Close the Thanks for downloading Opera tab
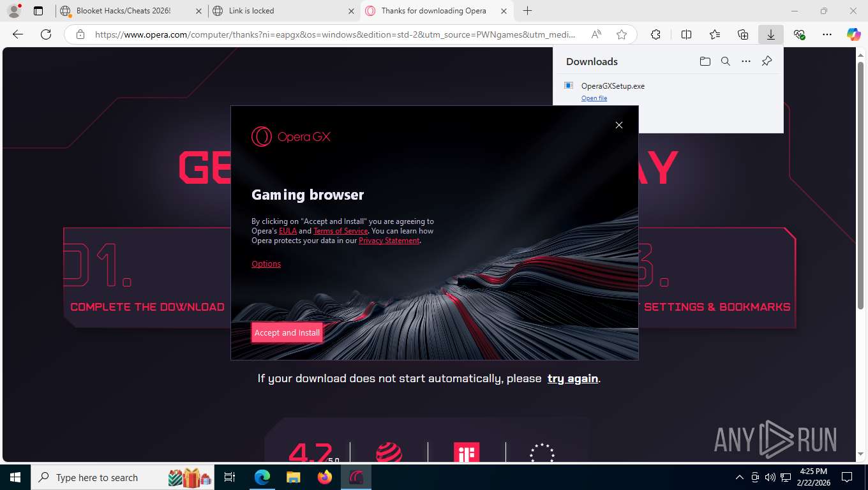Viewport: 868px width, 490px height. point(504,11)
